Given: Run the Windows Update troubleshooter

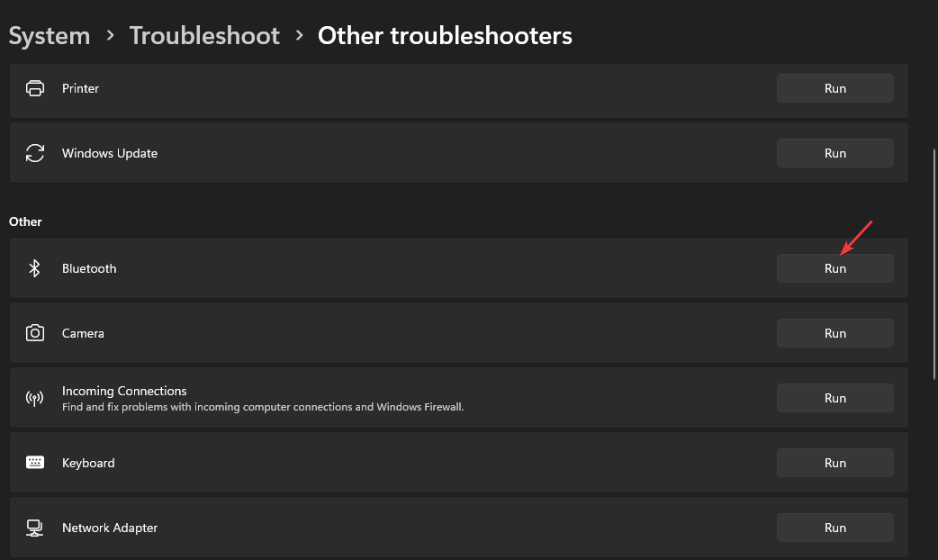Looking at the screenshot, I should pos(835,153).
